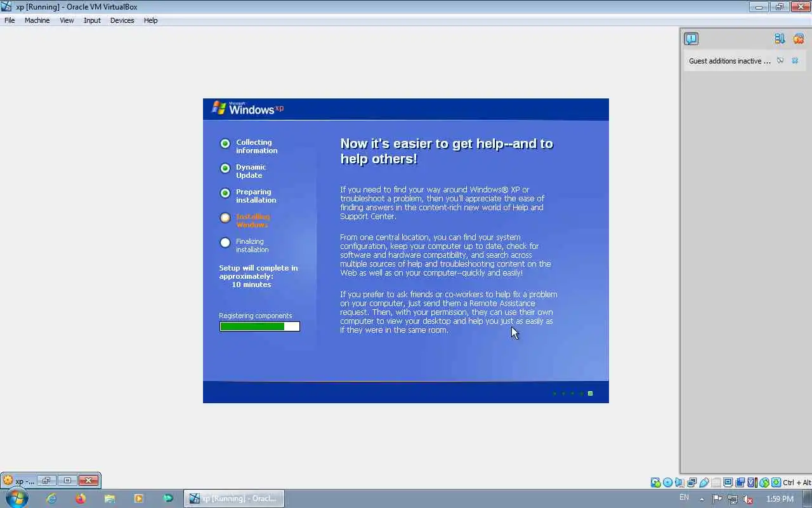
Task: Click the recording status icon
Action: point(740,483)
